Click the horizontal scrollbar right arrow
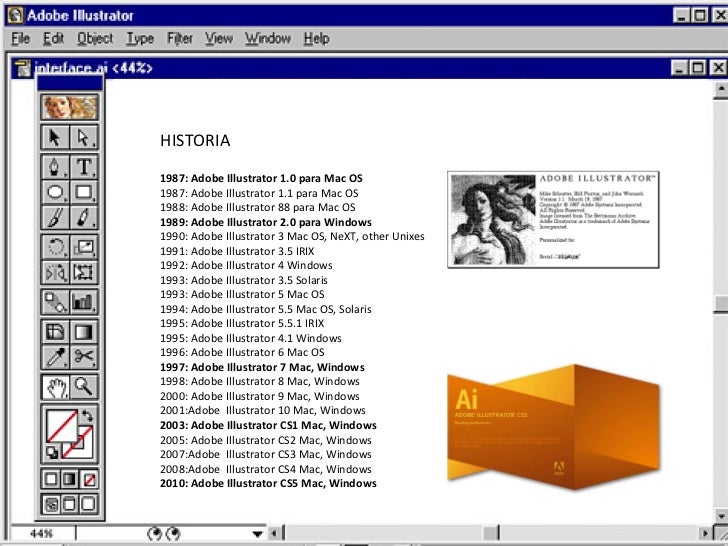 (x=706, y=534)
